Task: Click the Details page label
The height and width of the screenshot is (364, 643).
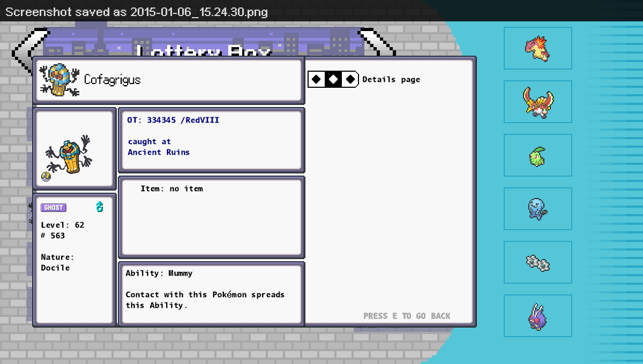Action: (x=391, y=80)
